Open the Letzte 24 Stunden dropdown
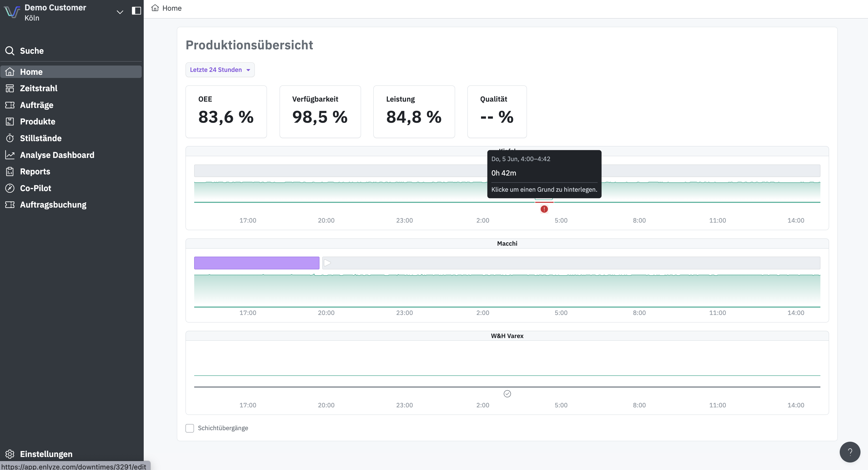The image size is (868, 470). tap(220, 70)
